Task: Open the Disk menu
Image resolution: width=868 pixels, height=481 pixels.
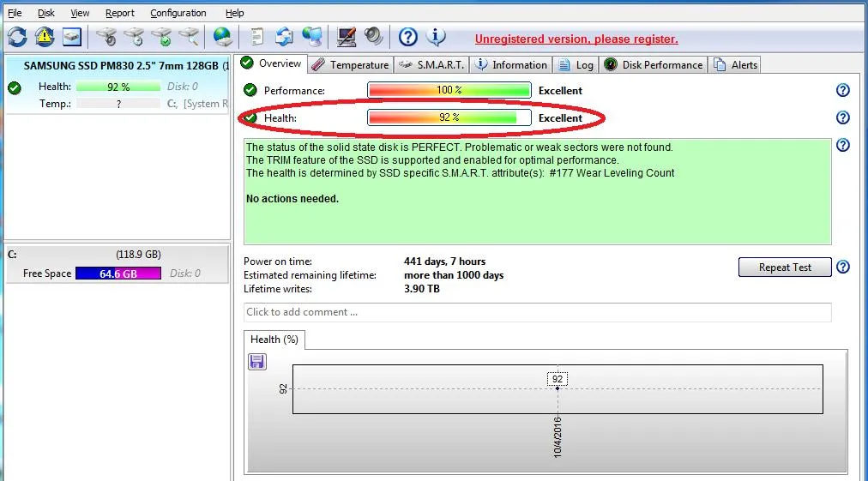Action: 45,13
